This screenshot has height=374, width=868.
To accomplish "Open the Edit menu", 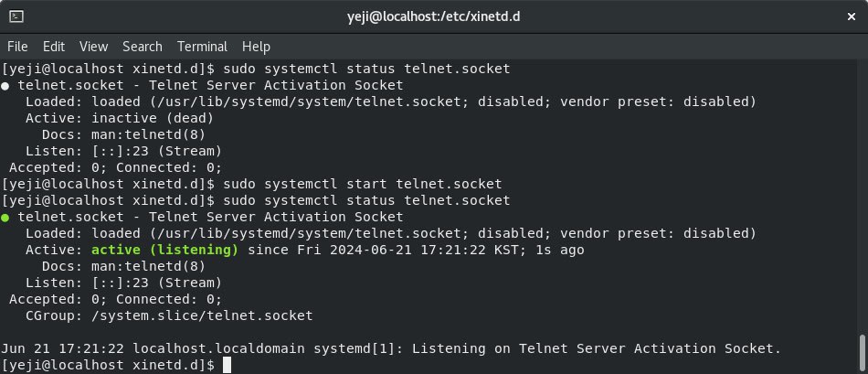I will click(54, 47).
